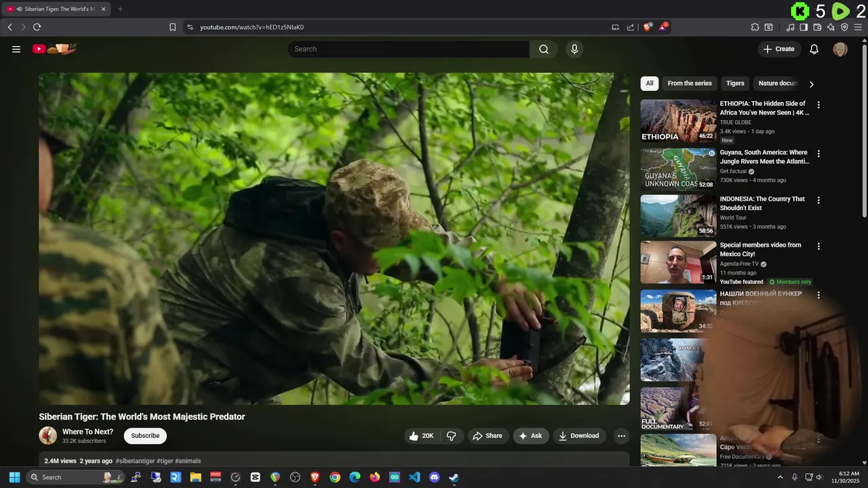
Task: Switch to the Siberian Tiger browser tab
Action: 57,9
